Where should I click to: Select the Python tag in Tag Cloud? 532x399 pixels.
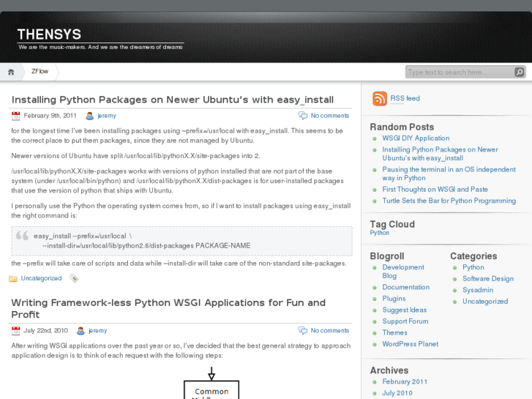379,233
